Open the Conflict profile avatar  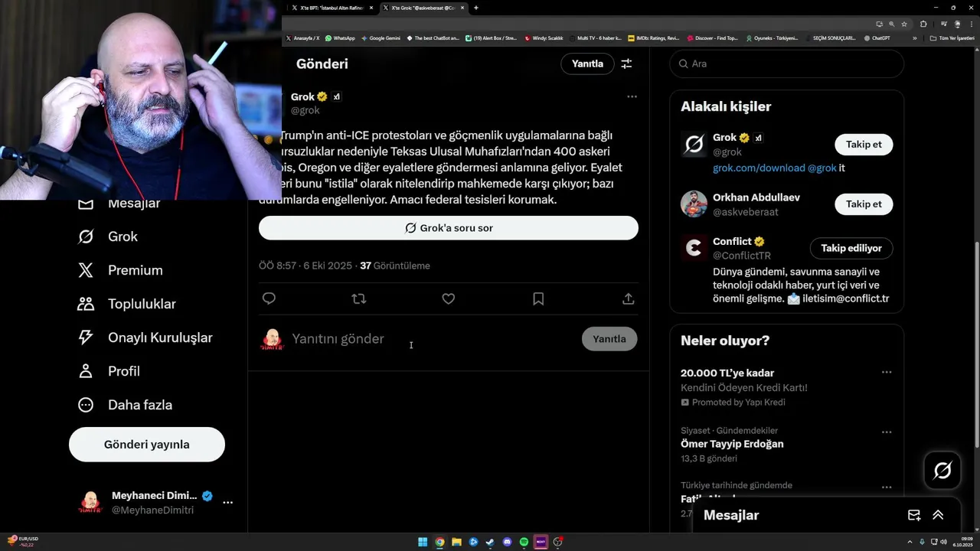point(694,248)
